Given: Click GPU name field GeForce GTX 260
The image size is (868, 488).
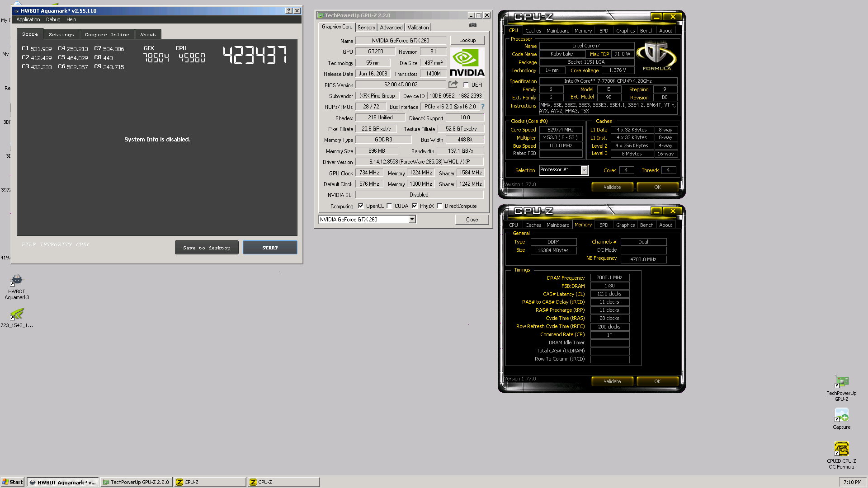Looking at the screenshot, I should pos(401,41).
